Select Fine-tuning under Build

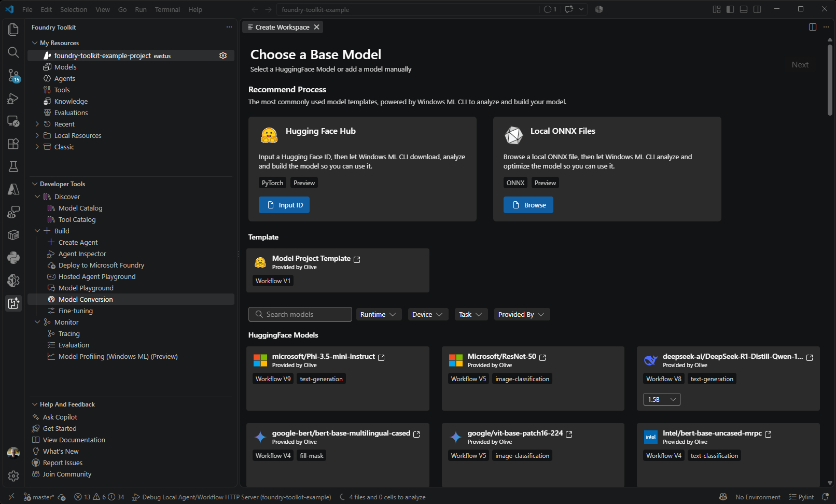tap(76, 311)
